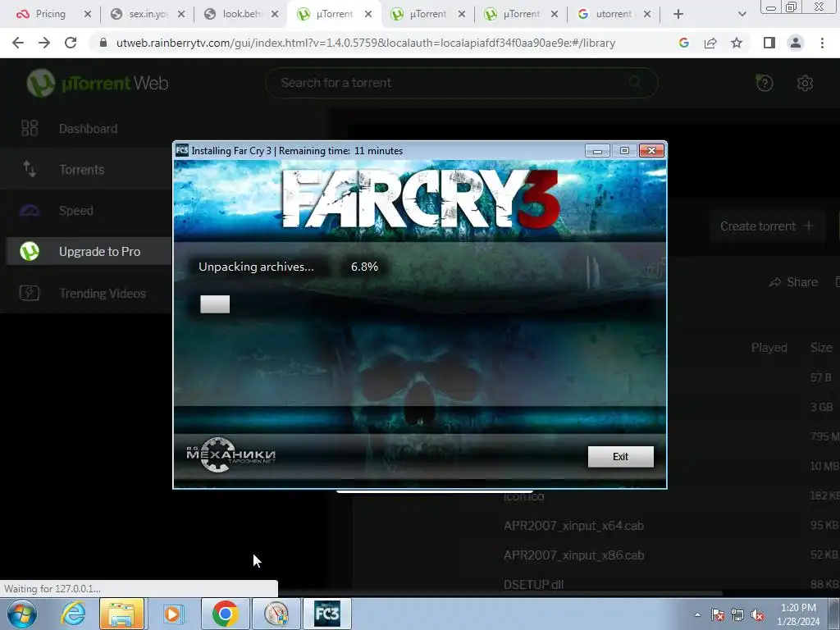
Task: Click the Played column header
Action: (769, 348)
